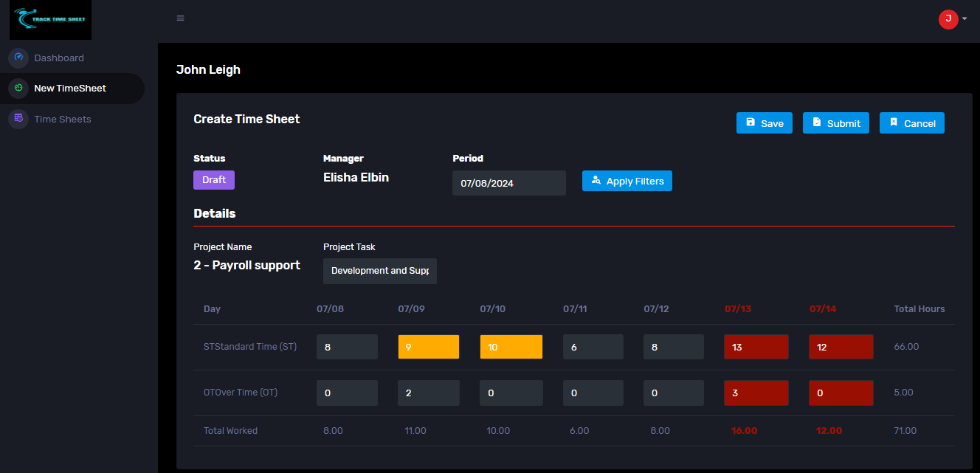Click the 07/09 Over Time hours field

(428, 393)
